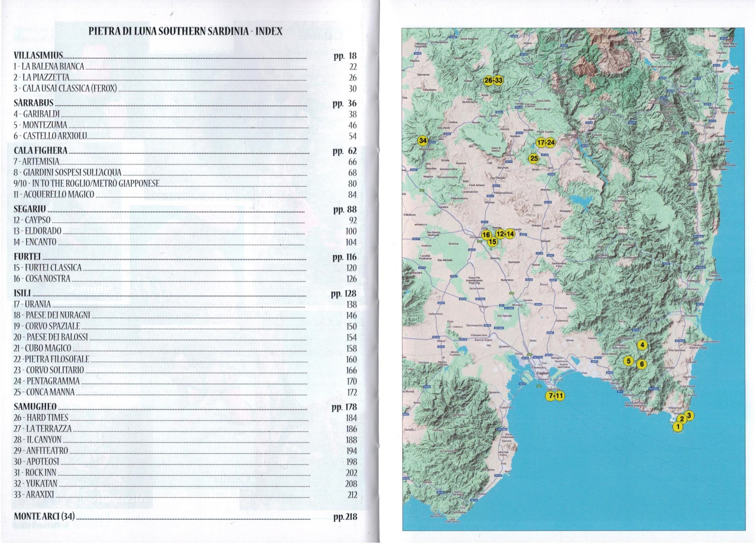
Task: Click entry 27 - LA TERRAZZA
Action: [x=43, y=429]
